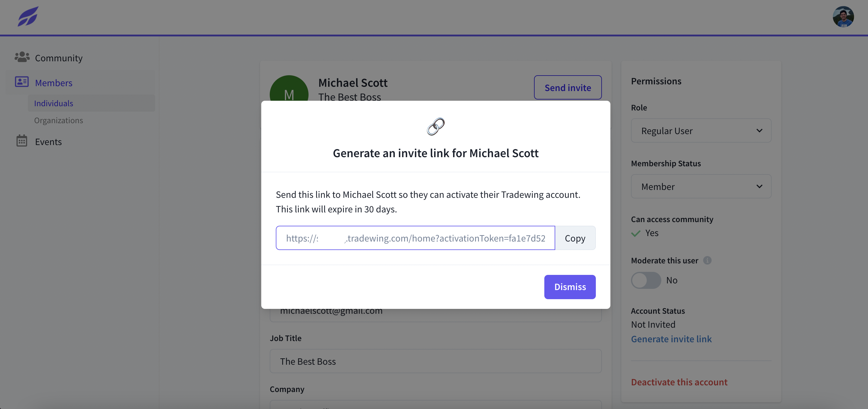868x409 pixels.
Task: Click the Moderate this user info icon
Action: coord(707,261)
